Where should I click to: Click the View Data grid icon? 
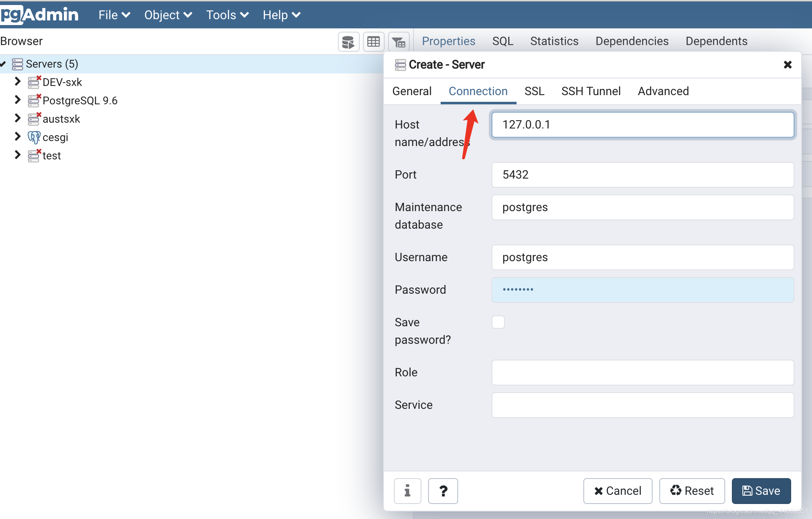[x=373, y=42]
